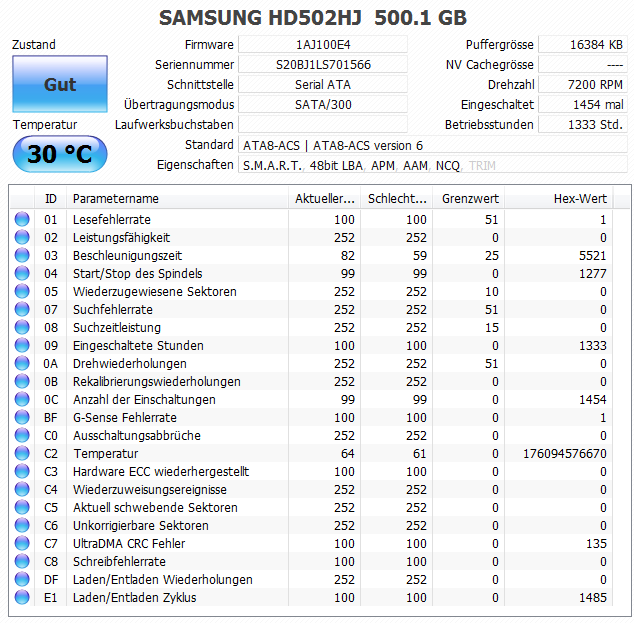Click threshold 25 in Beschleunigungszeit row

pyautogui.click(x=492, y=256)
